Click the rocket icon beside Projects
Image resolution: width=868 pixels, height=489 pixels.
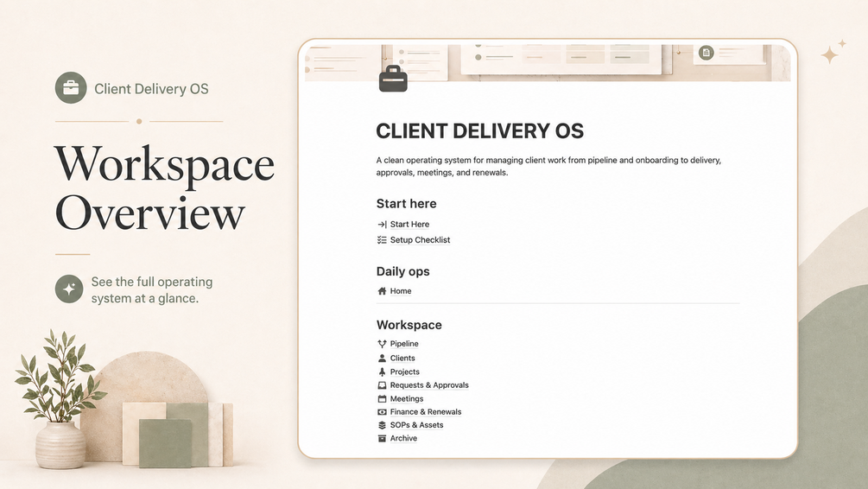tap(382, 372)
